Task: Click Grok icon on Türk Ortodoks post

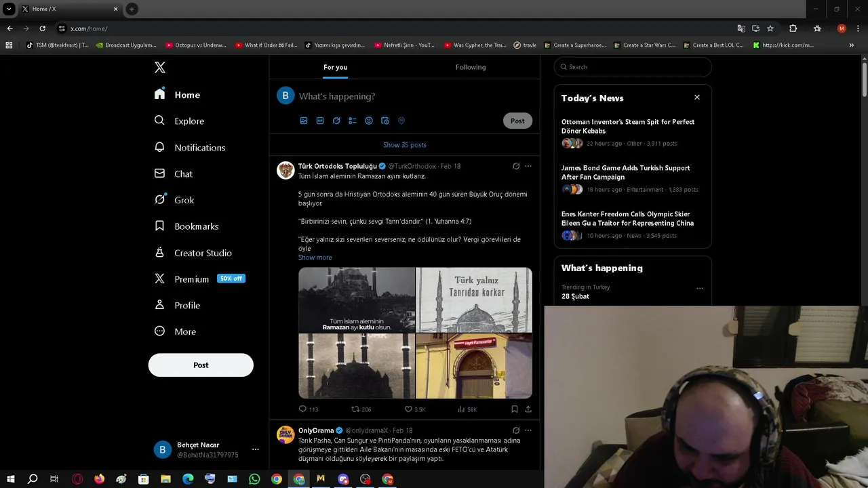Action: pyautogui.click(x=516, y=166)
